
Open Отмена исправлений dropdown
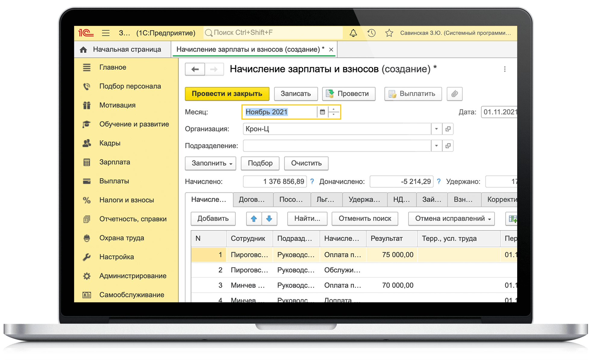click(451, 219)
